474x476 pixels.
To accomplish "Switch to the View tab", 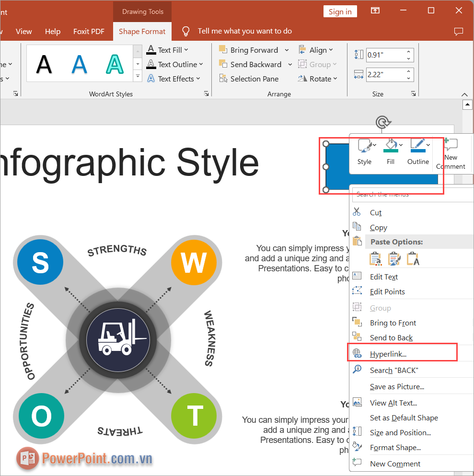I will (x=24, y=31).
